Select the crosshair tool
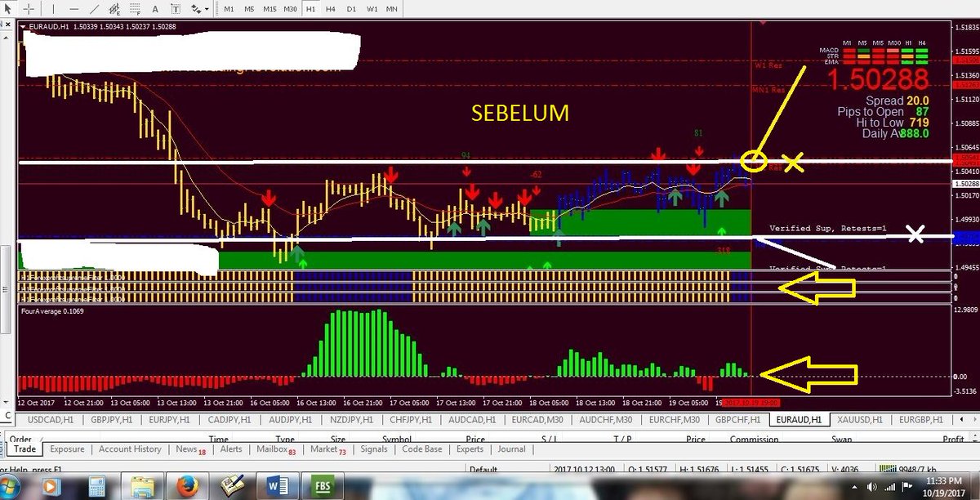The image size is (980, 500). click(x=29, y=9)
